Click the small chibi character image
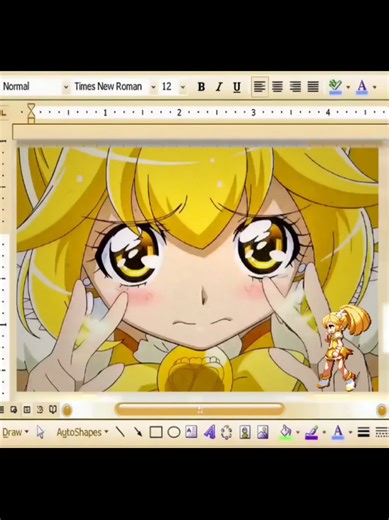 (x=345, y=347)
